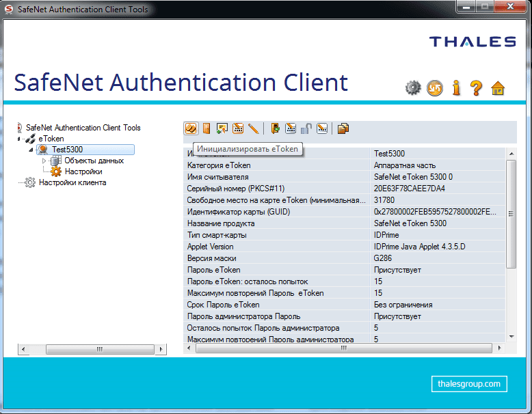Image resolution: width=532 pixels, height=414 pixels.
Task: Click the Copy to Clipboard icon
Action: pos(343,129)
